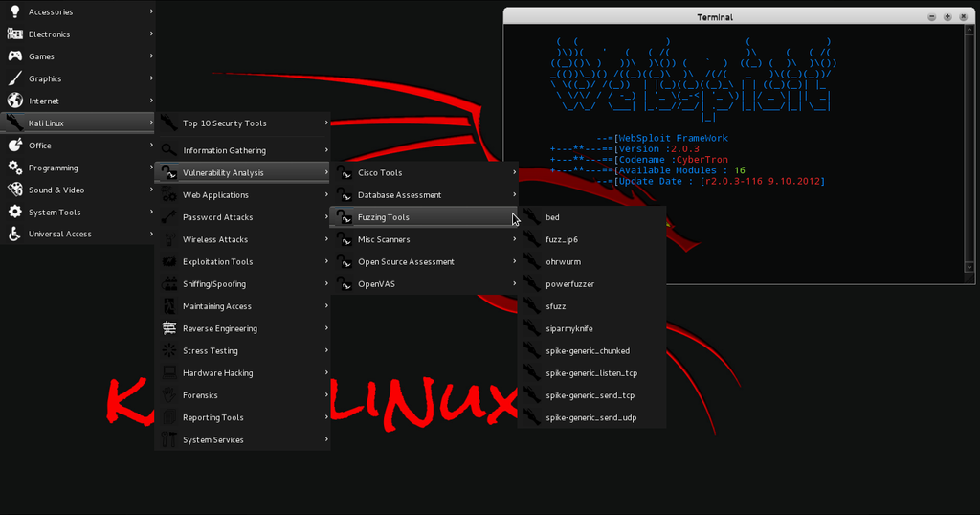The image size is (980, 515).
Task: Click the Games controller icon
Action: 15,56
